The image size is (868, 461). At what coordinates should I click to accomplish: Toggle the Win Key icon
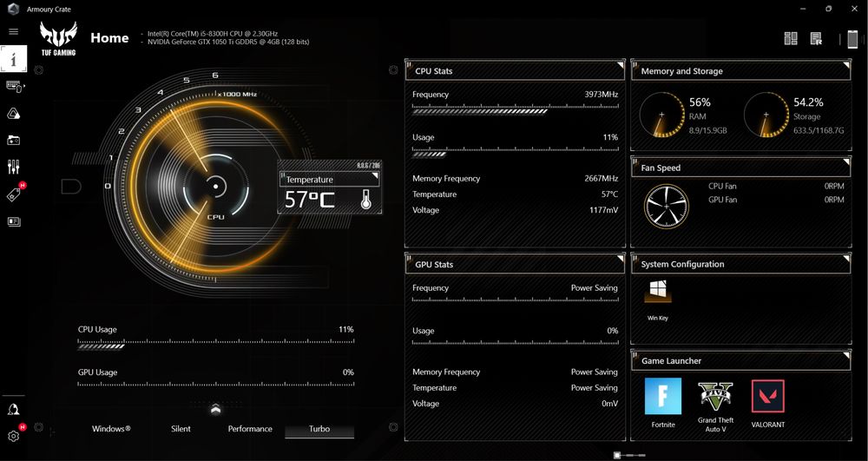point(658,291)
